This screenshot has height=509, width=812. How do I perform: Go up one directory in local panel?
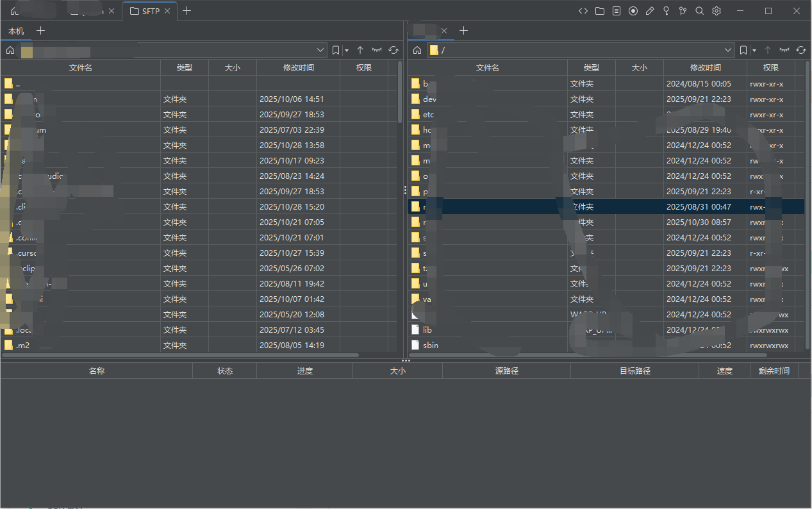(360, 50)
